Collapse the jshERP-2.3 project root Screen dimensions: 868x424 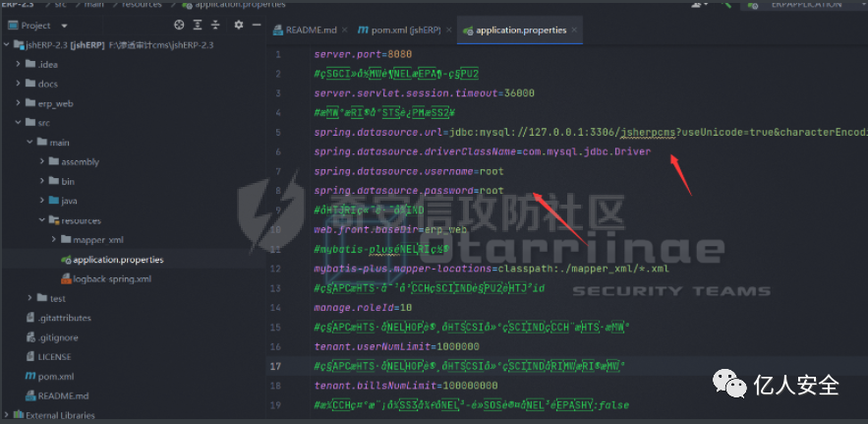7,45
